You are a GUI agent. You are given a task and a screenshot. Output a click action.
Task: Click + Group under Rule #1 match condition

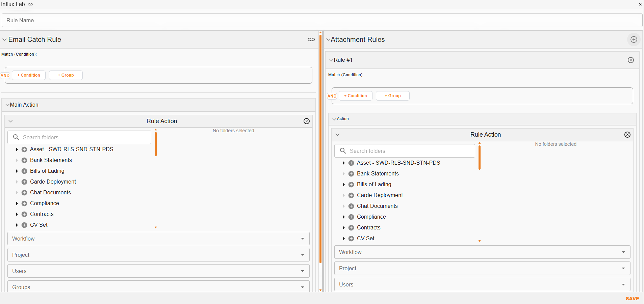(x=392, y=95)
